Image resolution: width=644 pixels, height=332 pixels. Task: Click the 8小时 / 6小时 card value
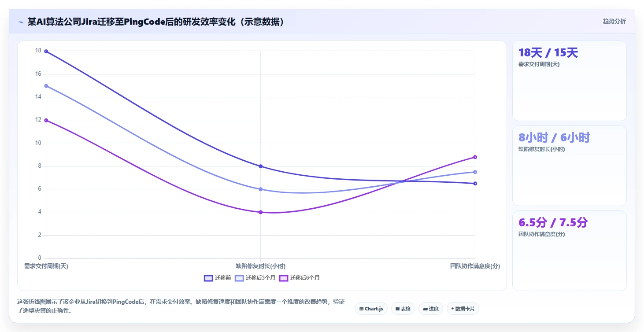[554, 138]
